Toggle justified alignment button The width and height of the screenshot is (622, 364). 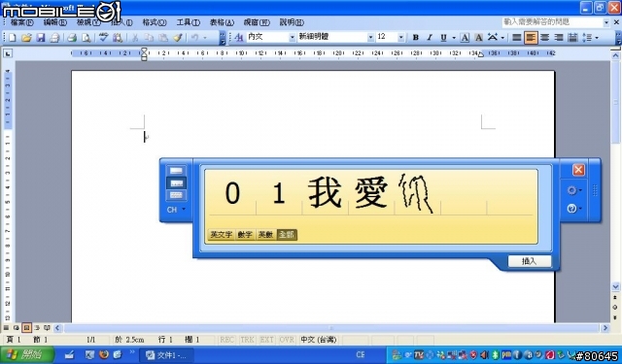tap(516, 38)
